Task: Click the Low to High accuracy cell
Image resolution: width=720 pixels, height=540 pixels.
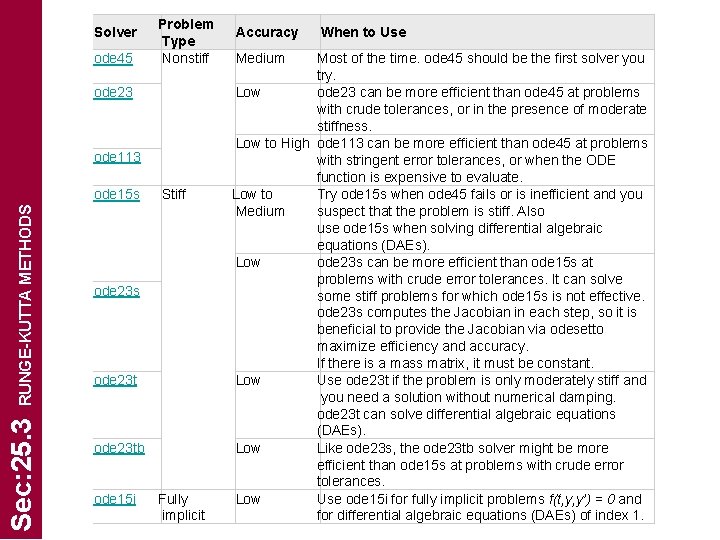Action: tap(273, 143)
